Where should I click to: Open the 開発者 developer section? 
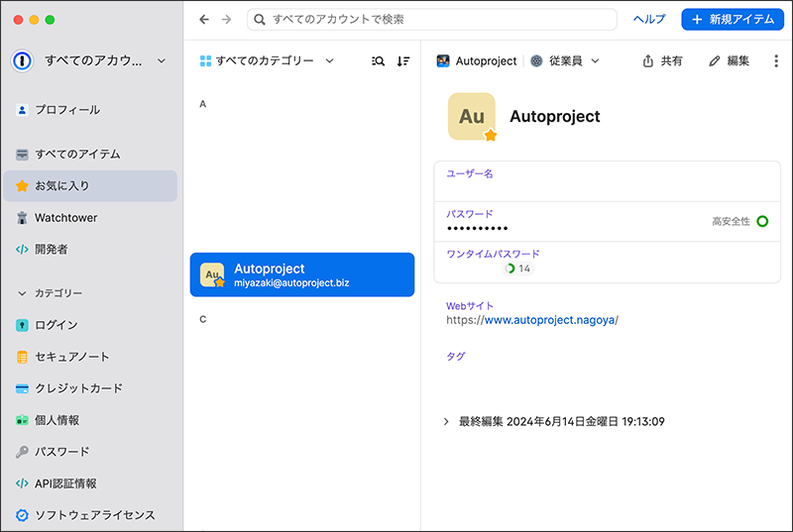tap(52, 250)
